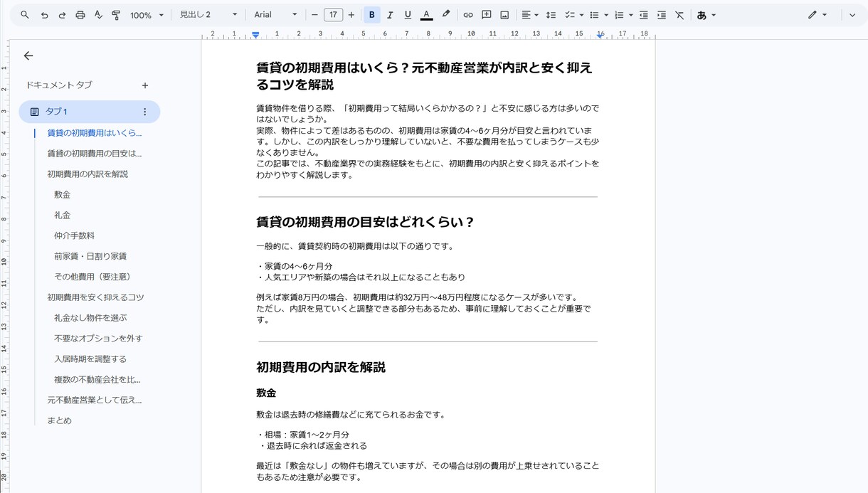Run spelling and grammar check
868x493 pixels.
(x=98, y=15)
